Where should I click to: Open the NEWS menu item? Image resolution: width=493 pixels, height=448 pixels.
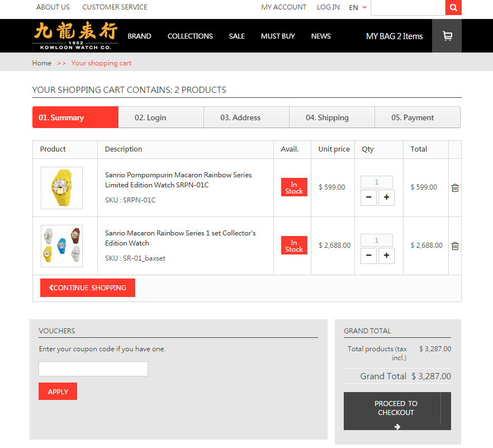click(321, 36)
